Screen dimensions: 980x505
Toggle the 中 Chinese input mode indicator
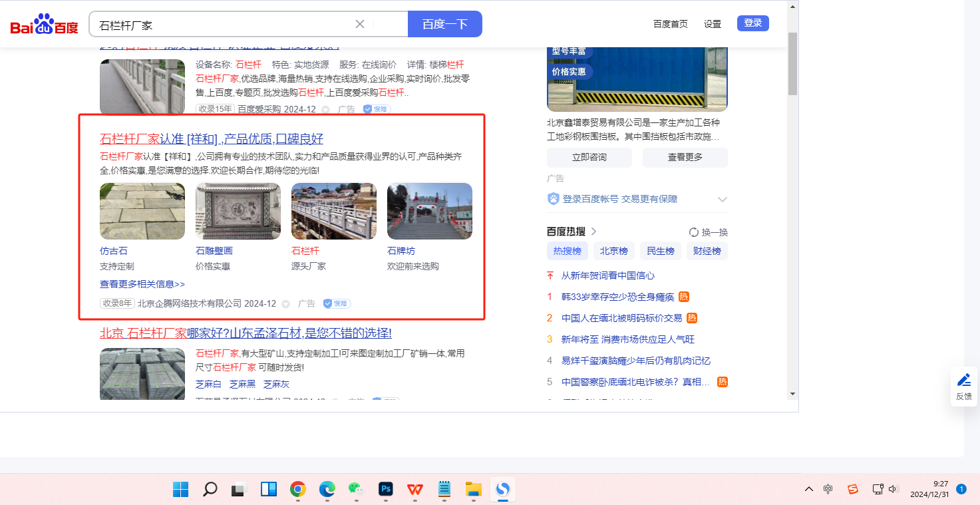pyautogui.click(x=828, y=489)
